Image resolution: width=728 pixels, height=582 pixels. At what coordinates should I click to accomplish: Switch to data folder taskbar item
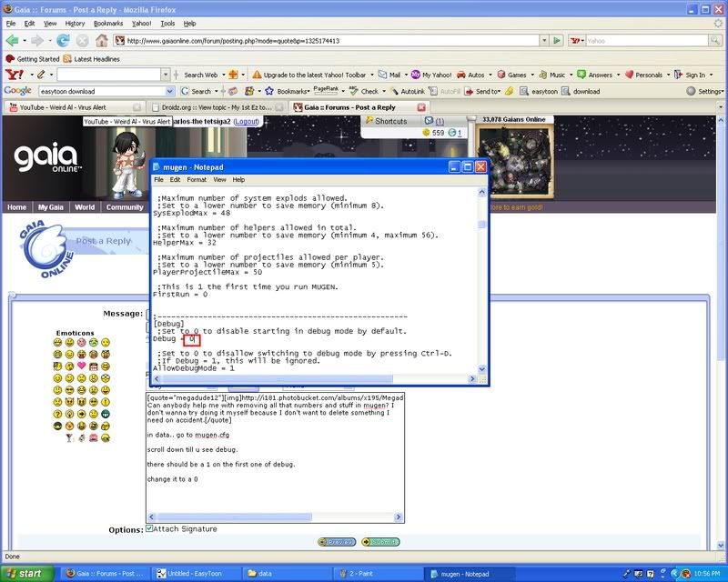288,574
